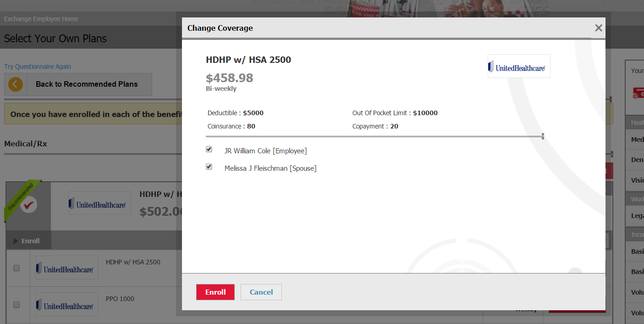This screenshot has height=324, width=644.
Task: Open Exchange Employee Home link
Action: pyautogui.click(x=41, y=19)
